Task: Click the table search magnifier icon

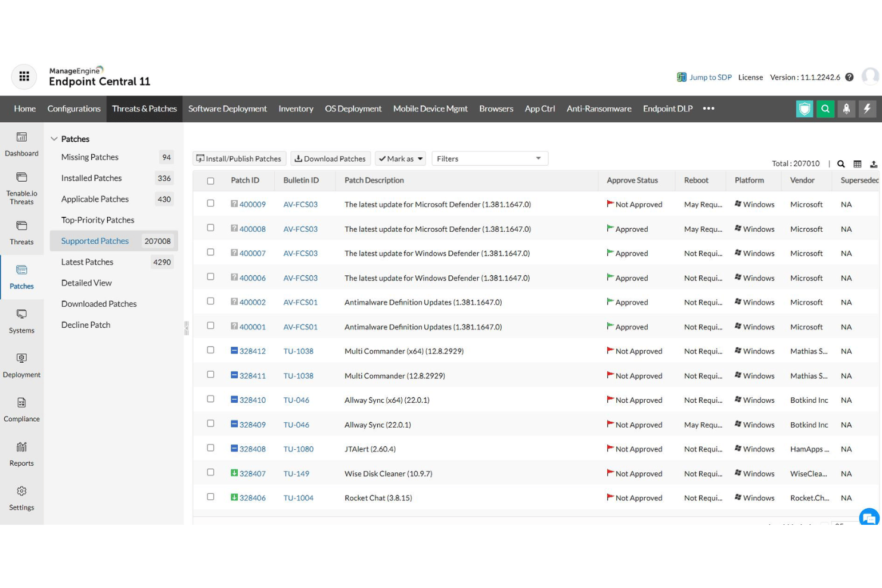Action: [841, 164]
